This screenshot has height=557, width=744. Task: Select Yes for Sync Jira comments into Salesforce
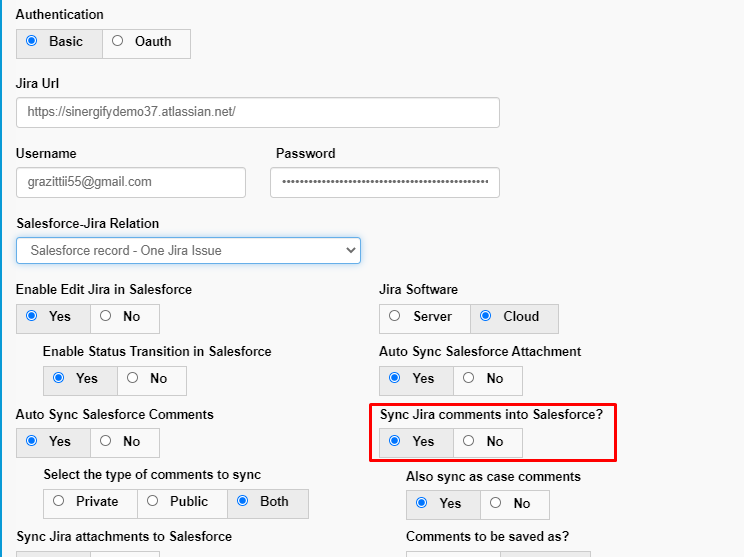tap(394, 441)
